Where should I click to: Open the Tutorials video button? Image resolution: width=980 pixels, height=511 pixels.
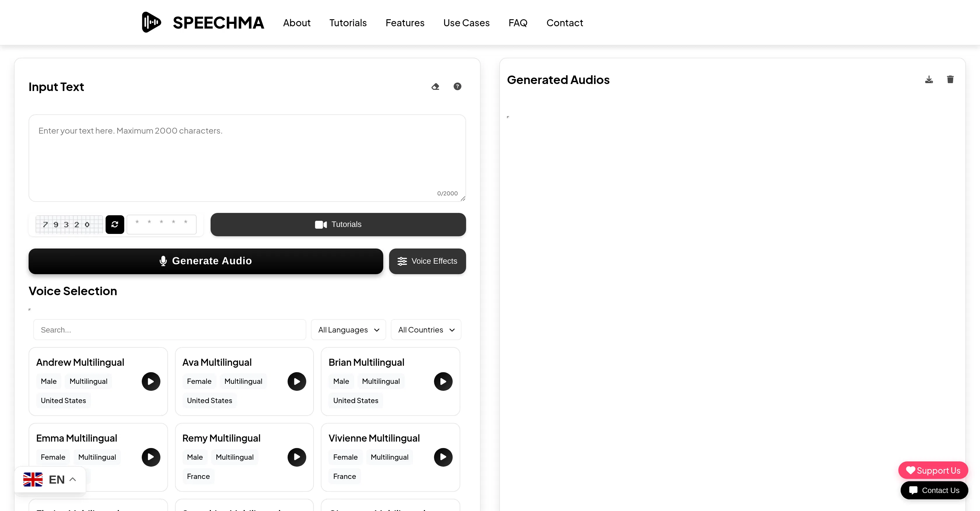(x=338, y=225)
